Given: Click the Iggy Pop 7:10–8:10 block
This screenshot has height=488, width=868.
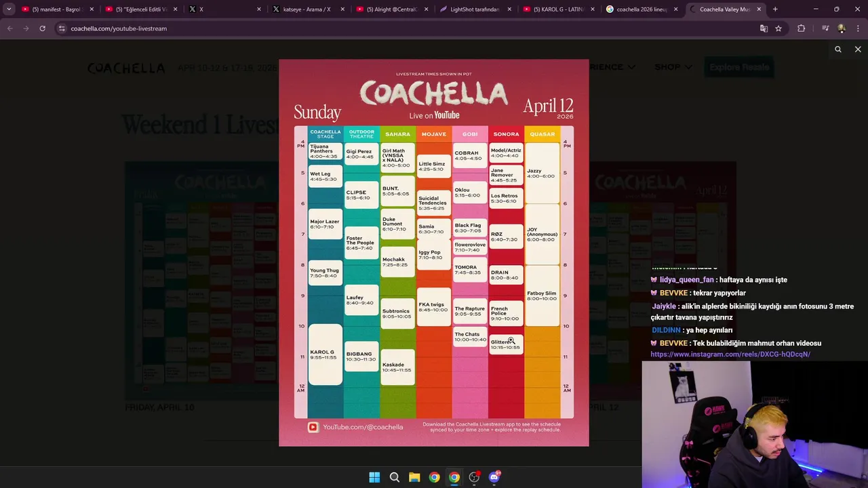Looking at the screenshot, I should click(x=434, y=254).
